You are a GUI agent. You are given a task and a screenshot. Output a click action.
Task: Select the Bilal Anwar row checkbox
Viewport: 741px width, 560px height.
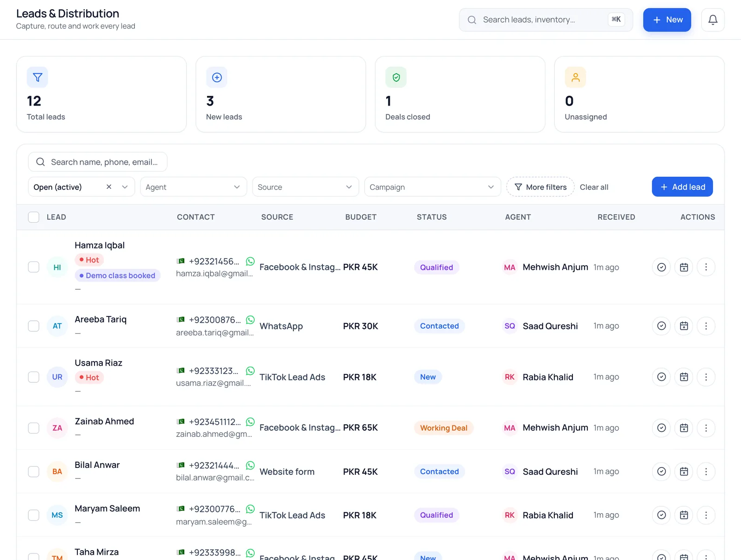[34, 471]
